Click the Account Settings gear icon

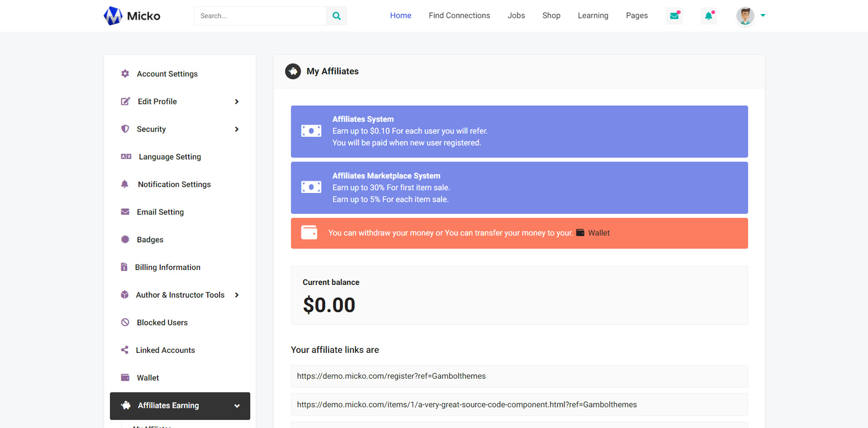click(x=125, y=74)
